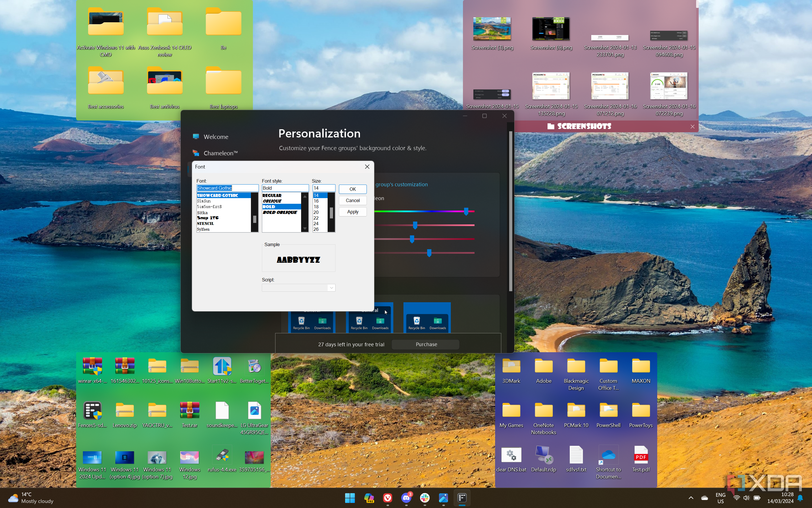This screenshot has width=812, height=508.
Task: Close the Screenshots fence
Action: 692,127
